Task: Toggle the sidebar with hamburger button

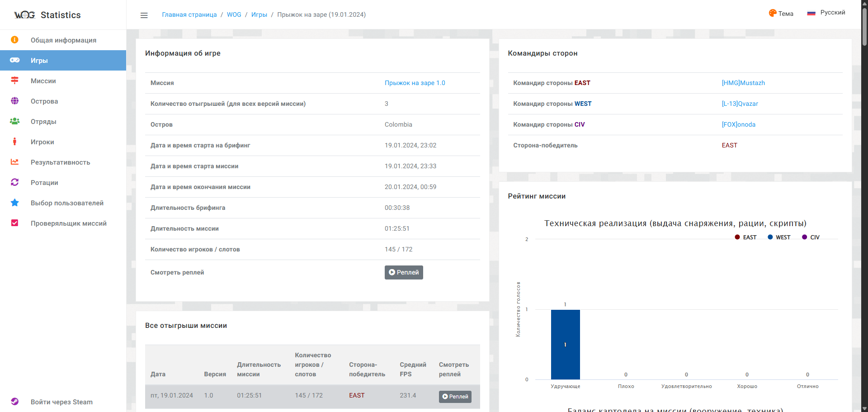Action: click(144, 15)
